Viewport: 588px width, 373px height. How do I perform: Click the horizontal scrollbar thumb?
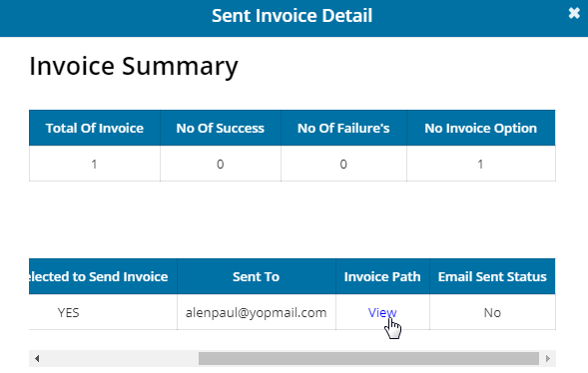point(368,358)
